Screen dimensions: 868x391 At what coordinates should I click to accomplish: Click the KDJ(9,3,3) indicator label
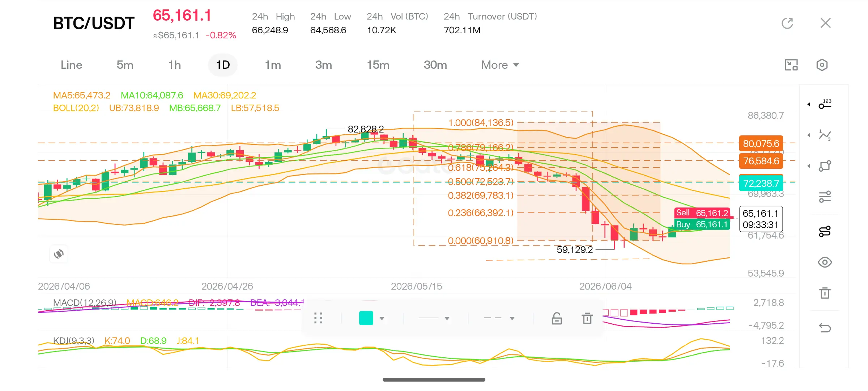tap(74, 341)
